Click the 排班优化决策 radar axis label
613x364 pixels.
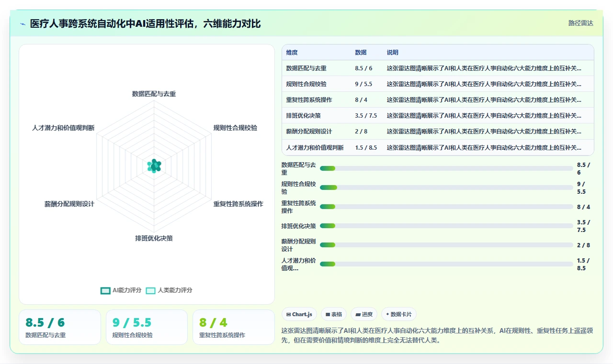coord(154,238)
